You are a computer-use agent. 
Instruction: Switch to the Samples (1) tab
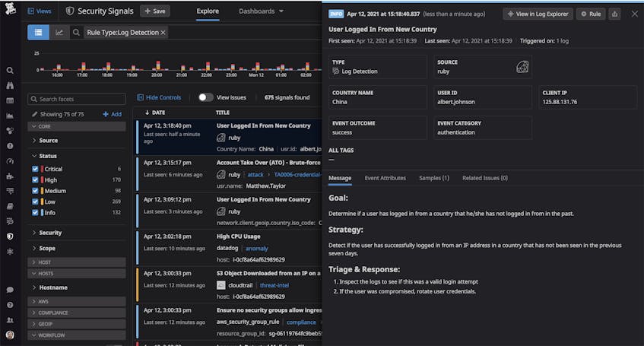point(434,178)
